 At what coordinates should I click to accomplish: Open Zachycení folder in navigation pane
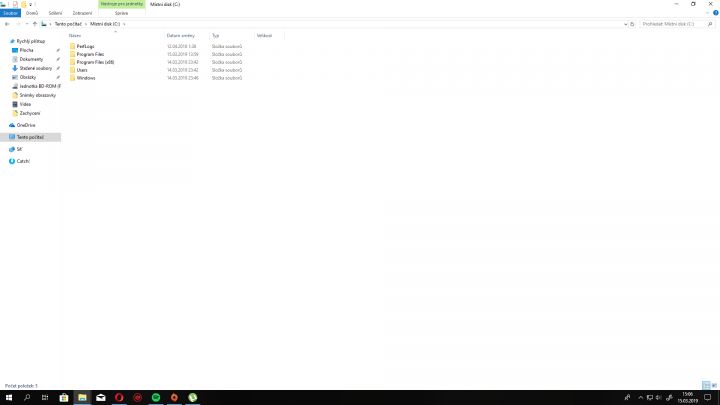click(x=29, y=113)
